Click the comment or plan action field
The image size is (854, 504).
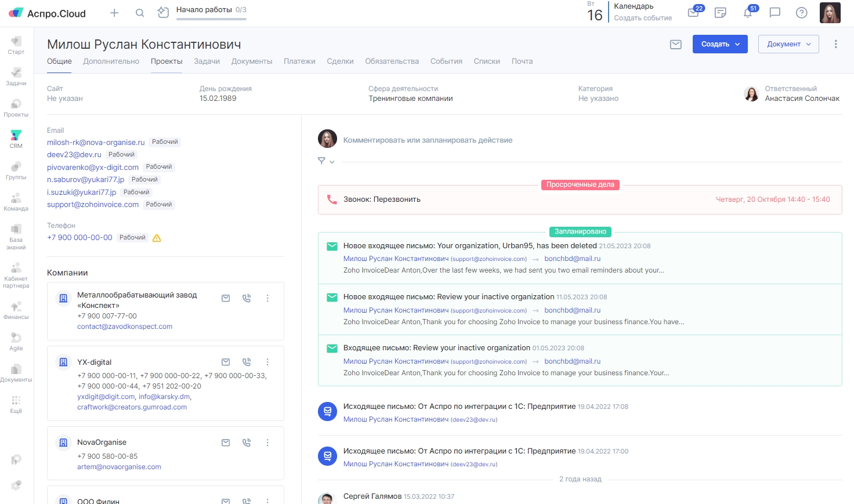tap(428, 140)
